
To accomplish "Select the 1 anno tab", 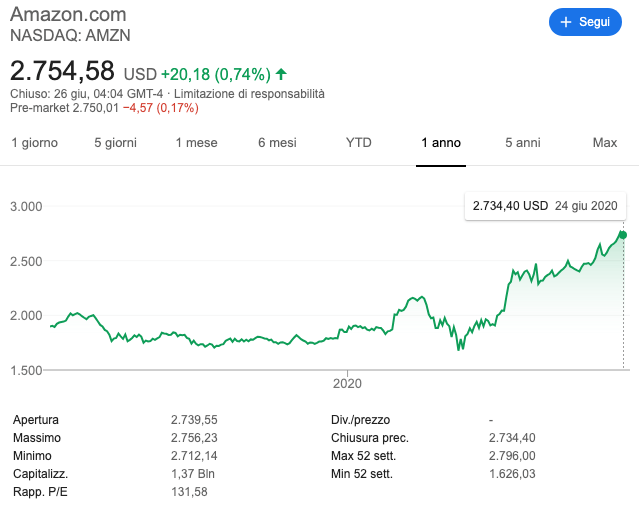I will [441, 143].
